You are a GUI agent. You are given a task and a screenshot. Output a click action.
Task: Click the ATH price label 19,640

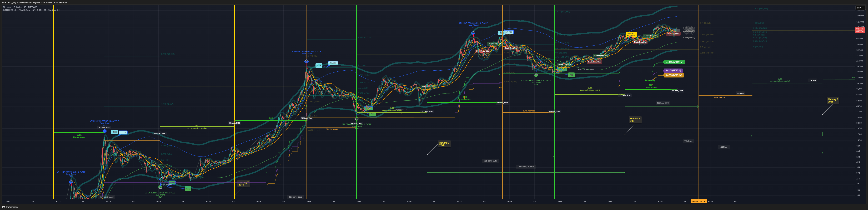333,63
